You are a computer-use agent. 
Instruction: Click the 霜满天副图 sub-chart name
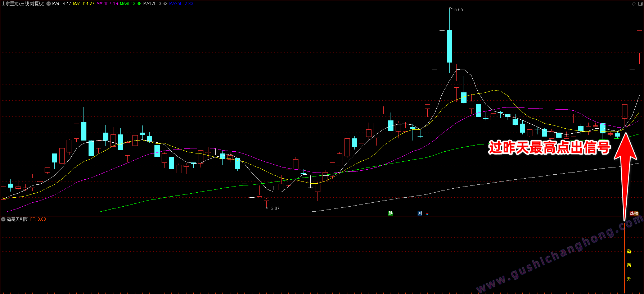(18, 219)
